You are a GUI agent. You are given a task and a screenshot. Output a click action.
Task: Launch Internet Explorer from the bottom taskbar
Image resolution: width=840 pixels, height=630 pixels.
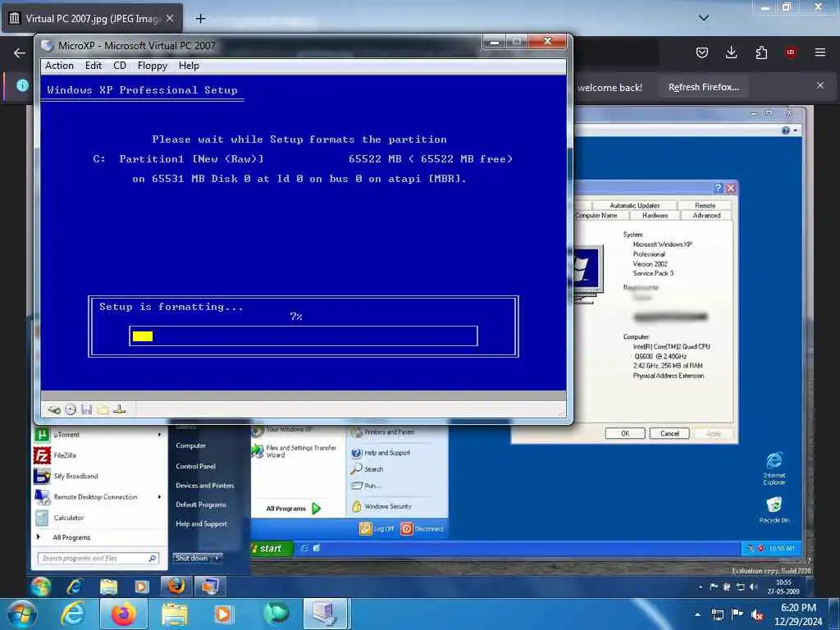point(73,614)
